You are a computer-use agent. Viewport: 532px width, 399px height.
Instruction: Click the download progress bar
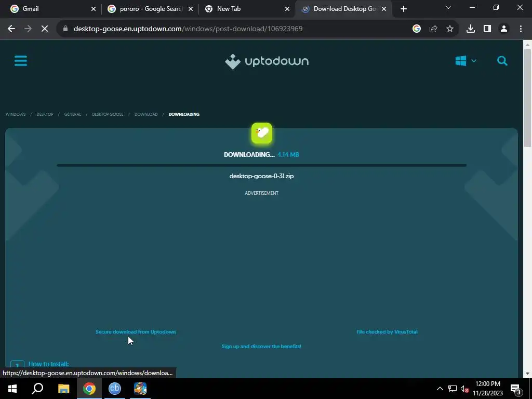click(x=262, y=166)
